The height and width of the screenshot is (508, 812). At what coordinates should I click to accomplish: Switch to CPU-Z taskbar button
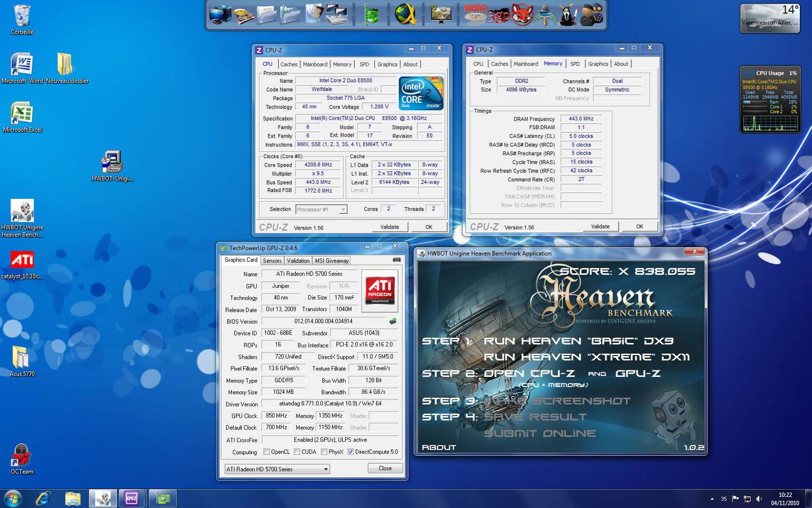click(131, 498)
